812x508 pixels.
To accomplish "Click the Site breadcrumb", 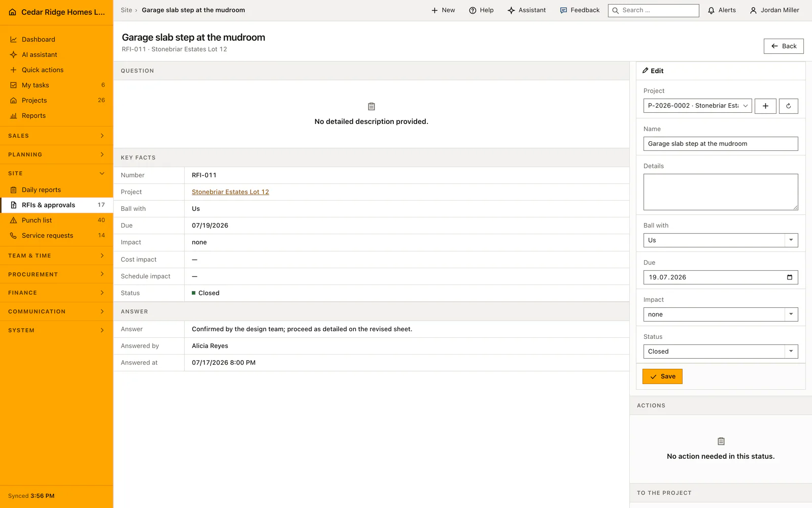I will [x=126, y=10].
